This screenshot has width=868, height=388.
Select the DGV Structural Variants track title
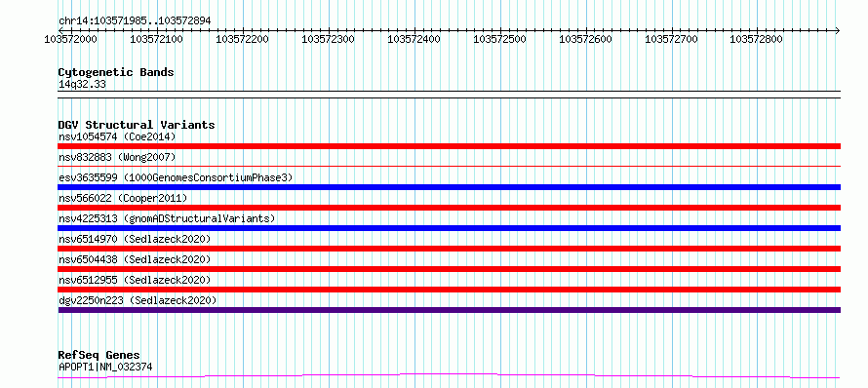click(137, 125)
